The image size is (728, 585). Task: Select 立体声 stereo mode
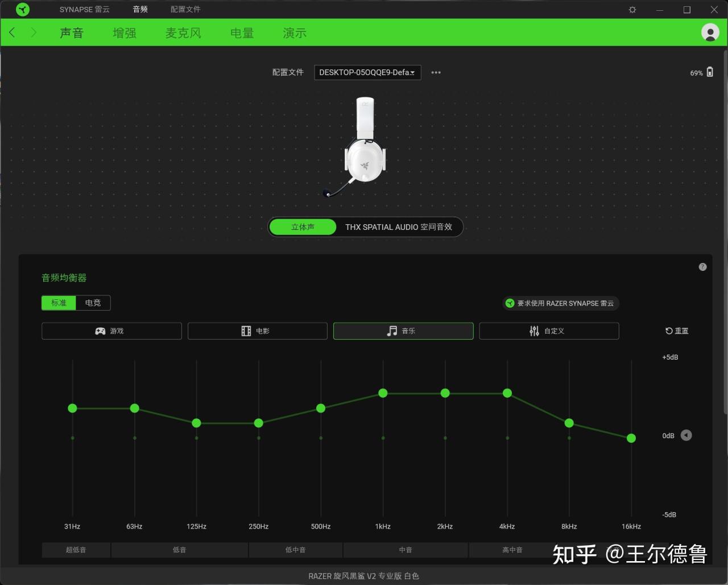coord(303,227)
